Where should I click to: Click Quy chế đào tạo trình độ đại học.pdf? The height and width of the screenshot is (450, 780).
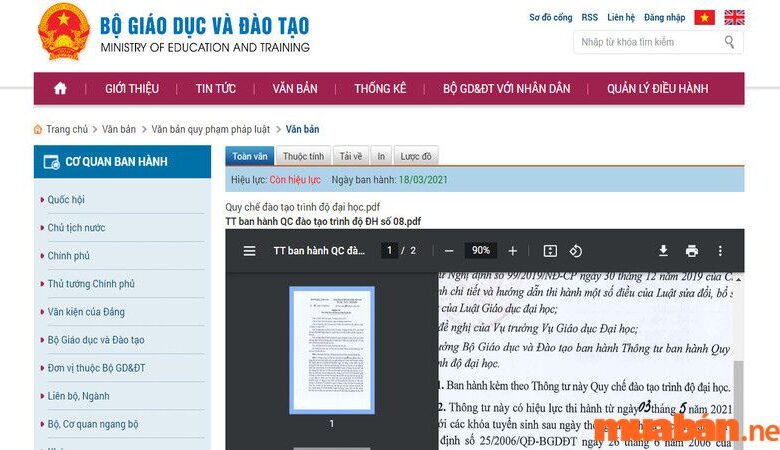(x=302, y=207)
